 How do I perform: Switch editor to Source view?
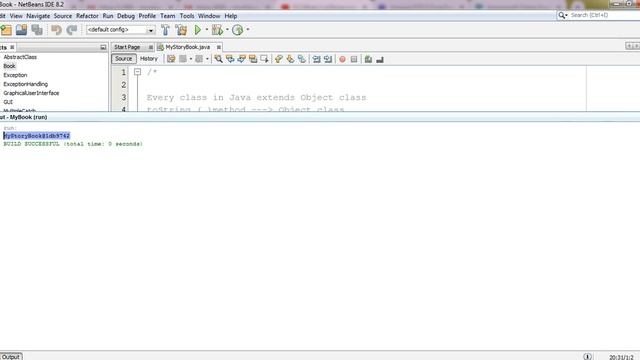point(124,59)
